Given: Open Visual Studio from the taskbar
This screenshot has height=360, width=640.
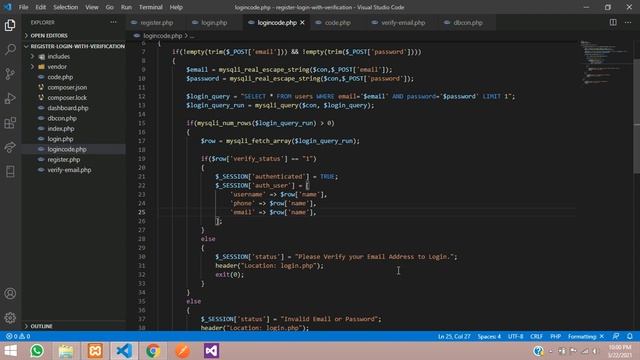Looking at the screenshot, I should tap(211, 351).
